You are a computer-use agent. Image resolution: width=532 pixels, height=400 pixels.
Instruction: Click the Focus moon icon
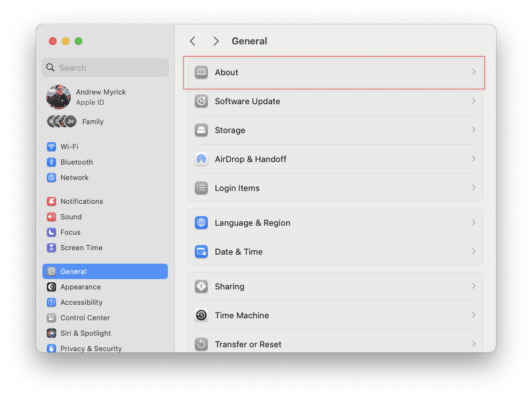click(x=51, y=232)
